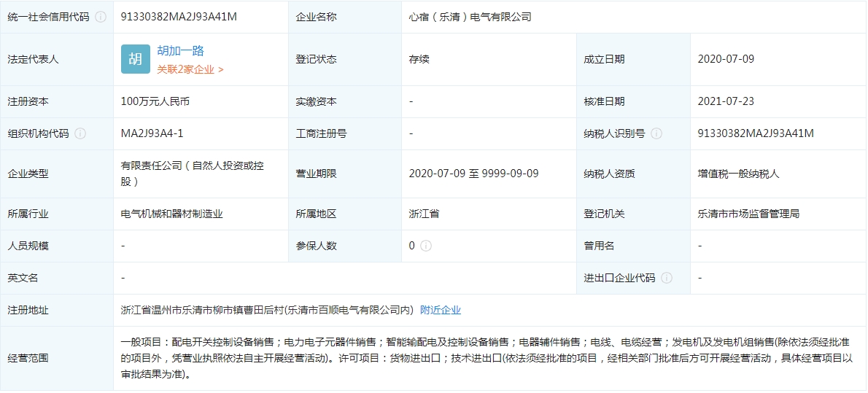The image size is (868, 393).
Task: Click the 纳税人资质 value 增值税一般纳税人
Action: click(x=738, y=174)
